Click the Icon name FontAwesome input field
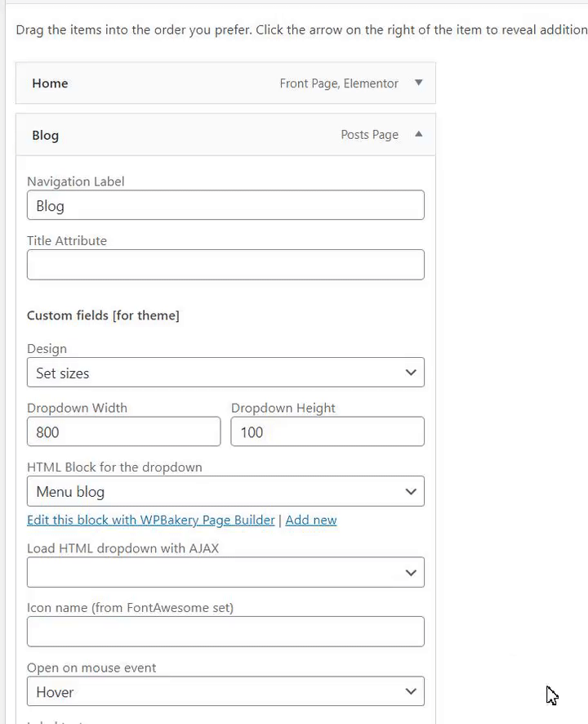This screenshot has height=724, width=588. click(225, 632)
